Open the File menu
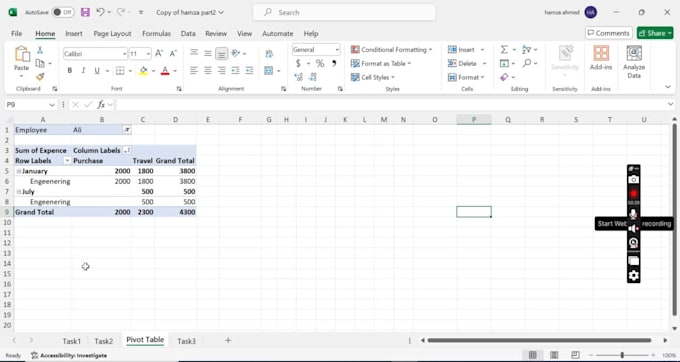680x362 pixels. pyautogui.click(x=16, y=33)
